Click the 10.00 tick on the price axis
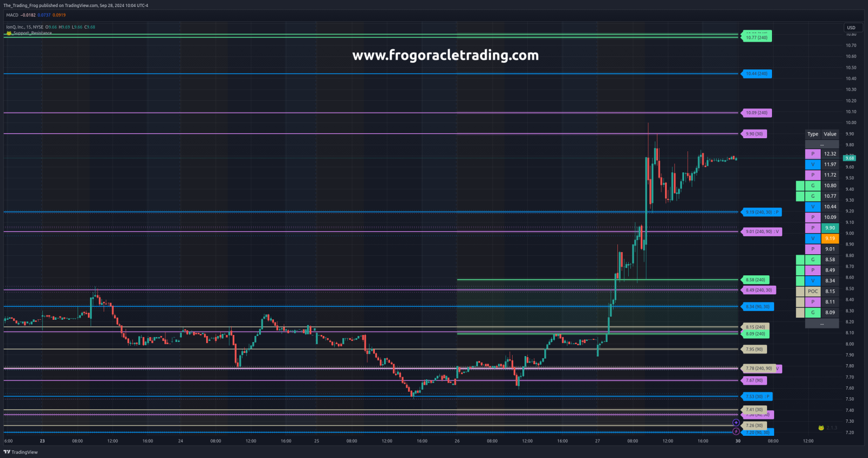Viewport: 868px width, 458px height. tap(851, 122)
